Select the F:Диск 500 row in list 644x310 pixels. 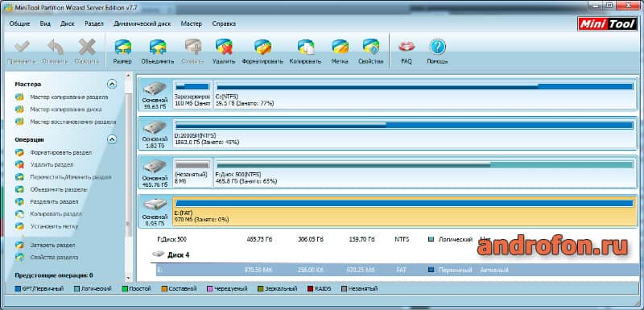(x=398, y=239)
